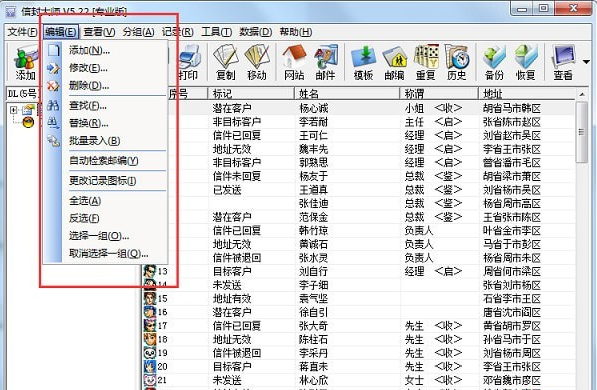Viewport: 597px width, 390px height.
Task: Choose 自动检索邮编(Y) menu entry
Action: pos(106,161)
